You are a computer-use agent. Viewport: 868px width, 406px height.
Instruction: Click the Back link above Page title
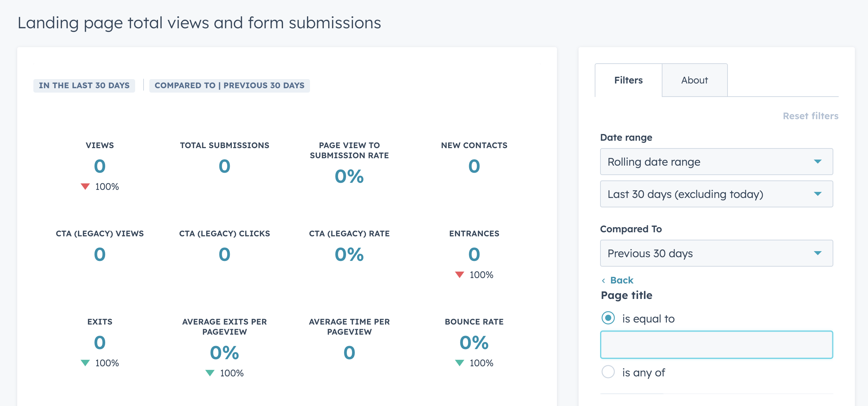(621, 280)
